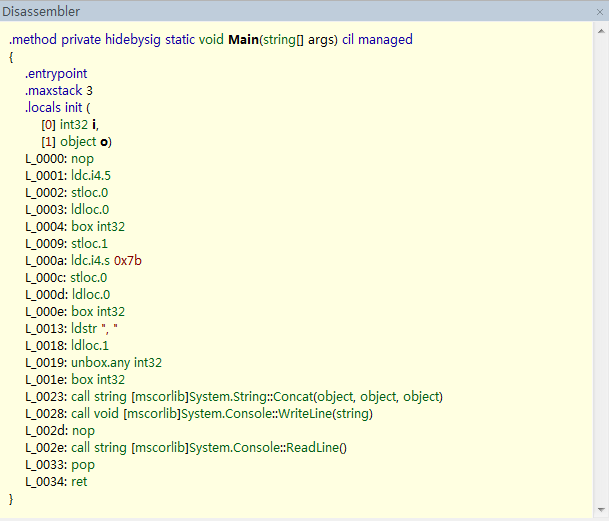
Task: Click line L_002d: nop
Action: (60, 431)
